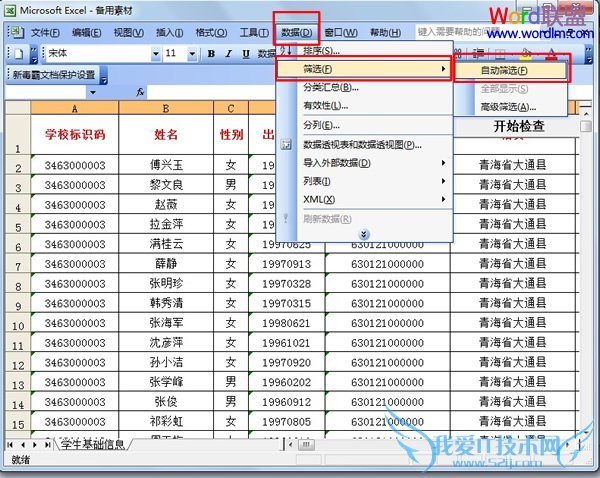Click the workbook icon beside File menu
The image size is (600, 478).
pyautogui.click(x=16, y=32)
